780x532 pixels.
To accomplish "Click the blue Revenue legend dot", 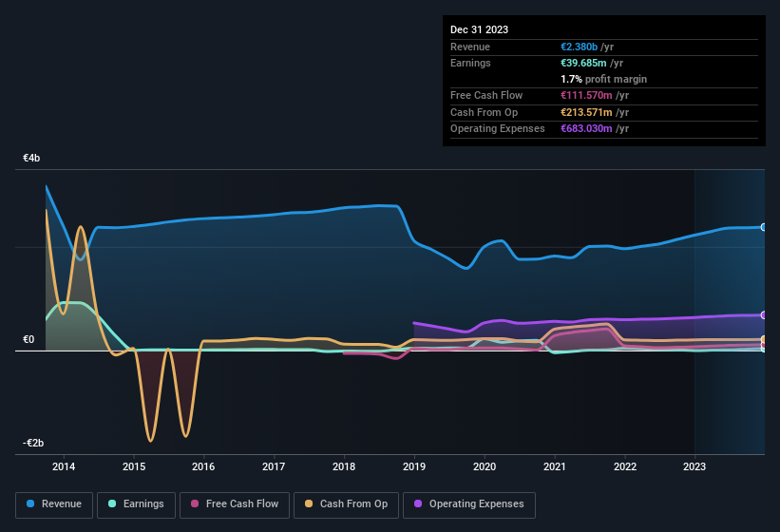I will point(30,503).
